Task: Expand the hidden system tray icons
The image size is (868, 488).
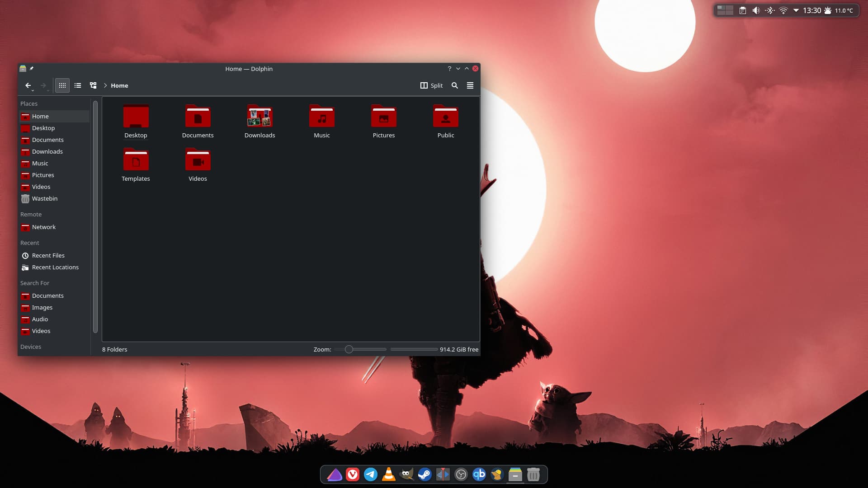Action: pyautogui.click(x=795, y=10)
